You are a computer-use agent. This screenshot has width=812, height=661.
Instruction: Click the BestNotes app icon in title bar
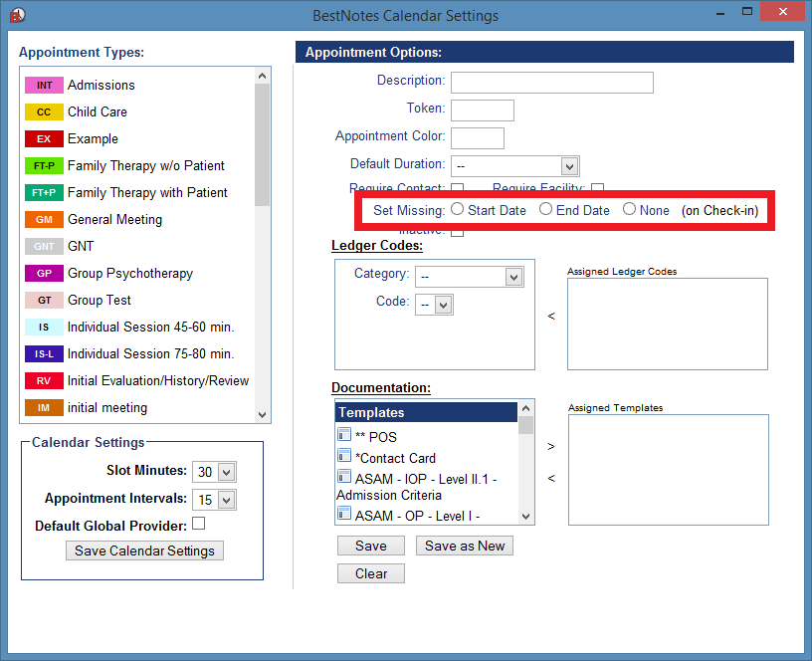pos(18,16)
